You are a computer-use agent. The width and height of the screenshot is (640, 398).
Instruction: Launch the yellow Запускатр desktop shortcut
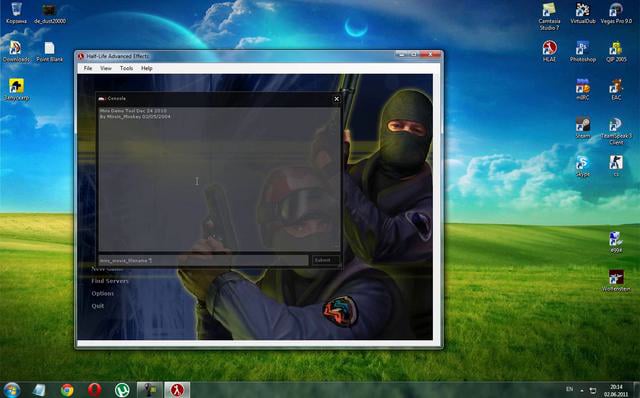tap(16, 89)
